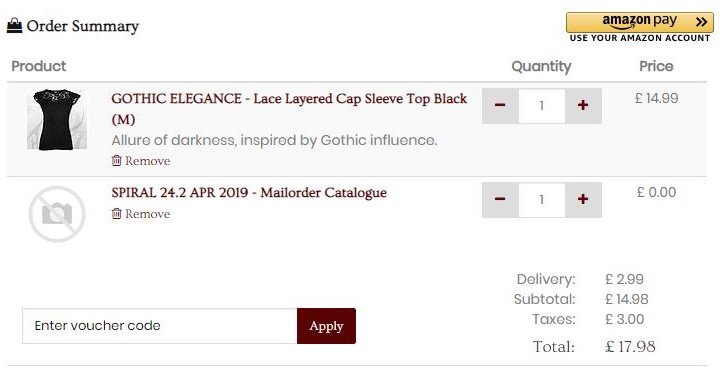Click the shopping bag Order Summary icon
This screenshot has width=720, height=372.
(x=15, y=26)
